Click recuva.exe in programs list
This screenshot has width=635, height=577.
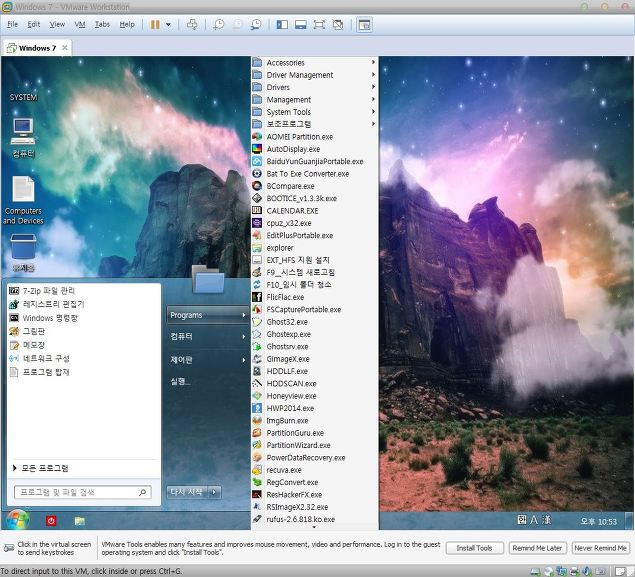315,470
